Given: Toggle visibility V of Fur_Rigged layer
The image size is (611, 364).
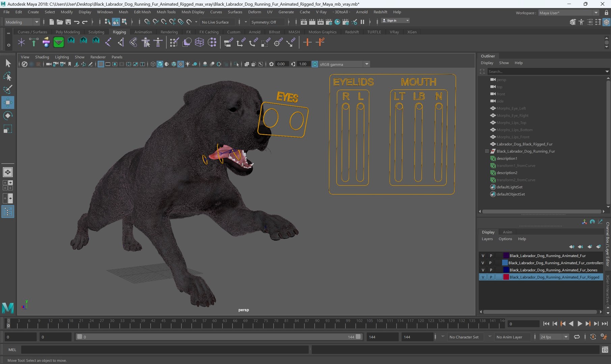Looking at the screenshot, I should pos(483,277).
